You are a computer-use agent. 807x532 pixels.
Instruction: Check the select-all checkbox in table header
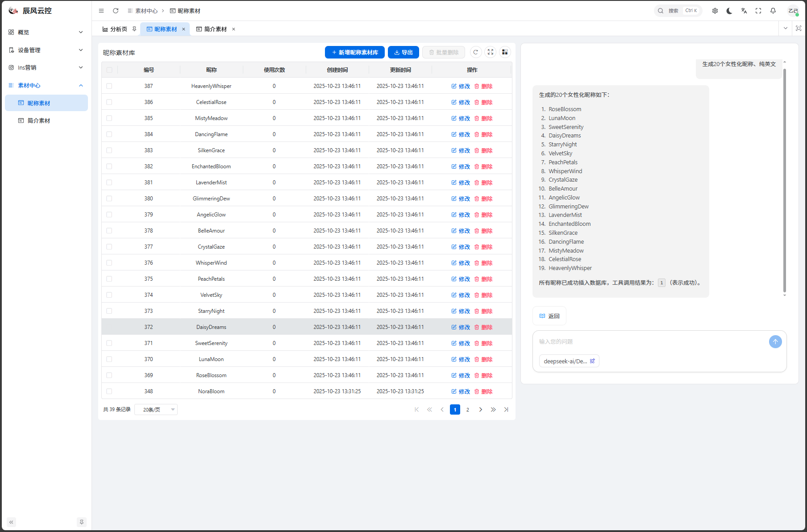(x=109, y=70)
